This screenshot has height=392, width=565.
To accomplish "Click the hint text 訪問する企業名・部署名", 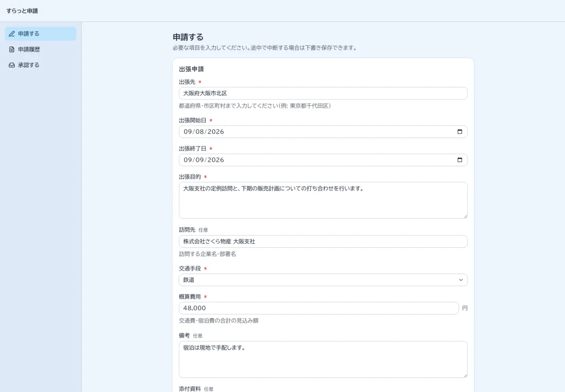I will click(x=207, y=254).
